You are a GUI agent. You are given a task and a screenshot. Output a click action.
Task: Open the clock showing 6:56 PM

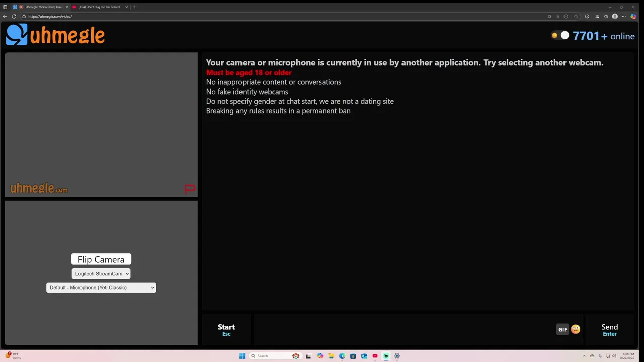pyautogui.click(x=628, y=356)
